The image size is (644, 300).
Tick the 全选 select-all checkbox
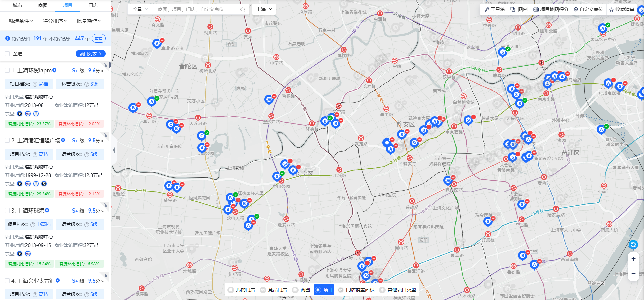click(7, 54)
